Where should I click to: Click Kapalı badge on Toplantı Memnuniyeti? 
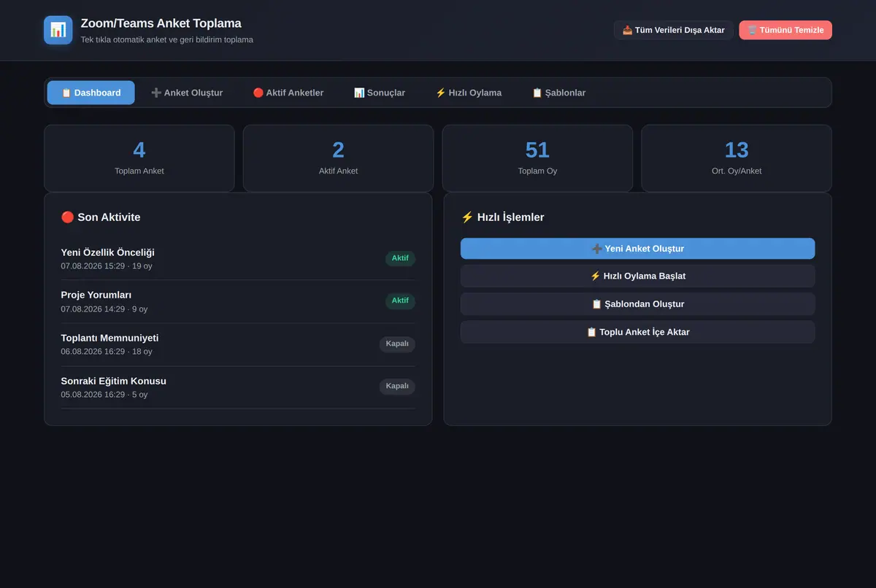(x=397, y=344)
